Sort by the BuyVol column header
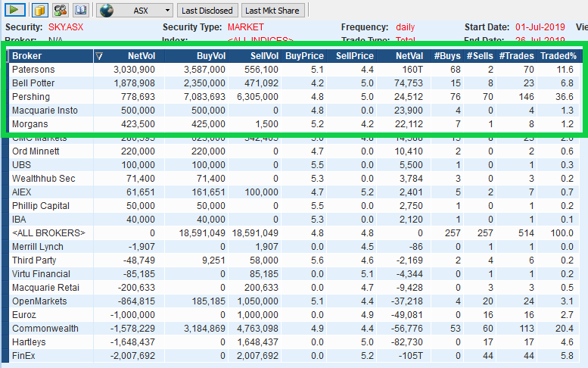Viewport: 588px width, 368px height. (x=197, y=56)
